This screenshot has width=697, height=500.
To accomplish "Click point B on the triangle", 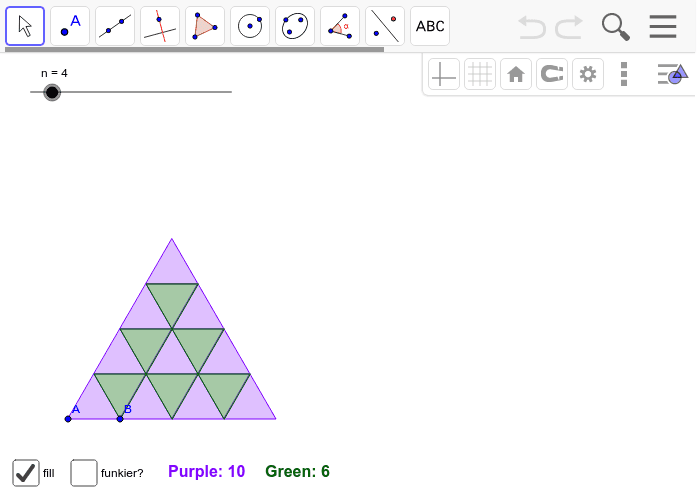I will click(x=120, y=419).
